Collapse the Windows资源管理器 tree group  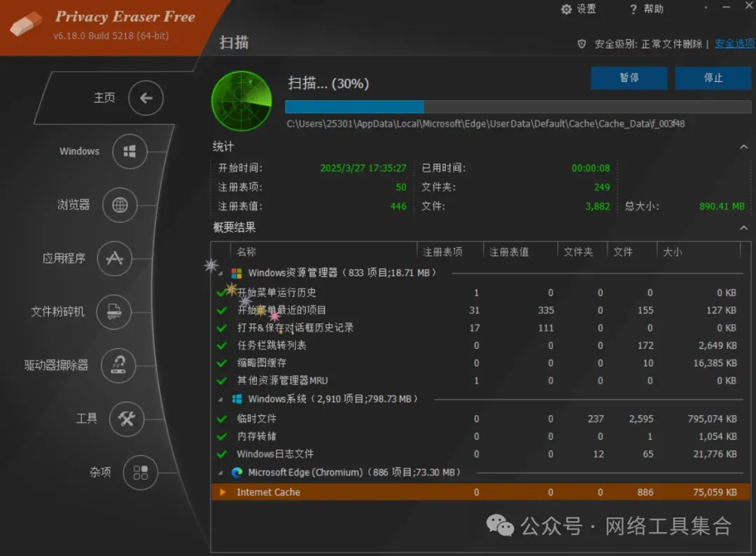(x=220, y=274)
